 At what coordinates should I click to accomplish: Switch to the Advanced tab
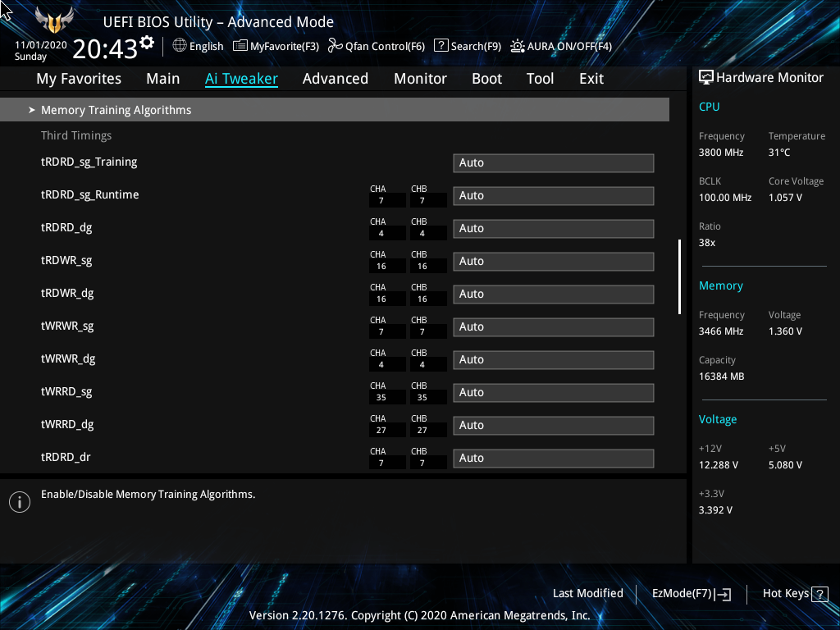point(335,79)
